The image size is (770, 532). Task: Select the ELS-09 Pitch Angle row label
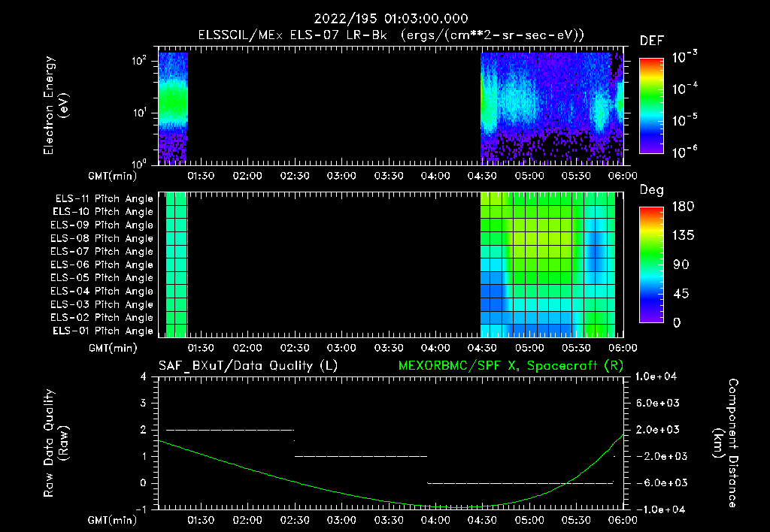(102, 225)
